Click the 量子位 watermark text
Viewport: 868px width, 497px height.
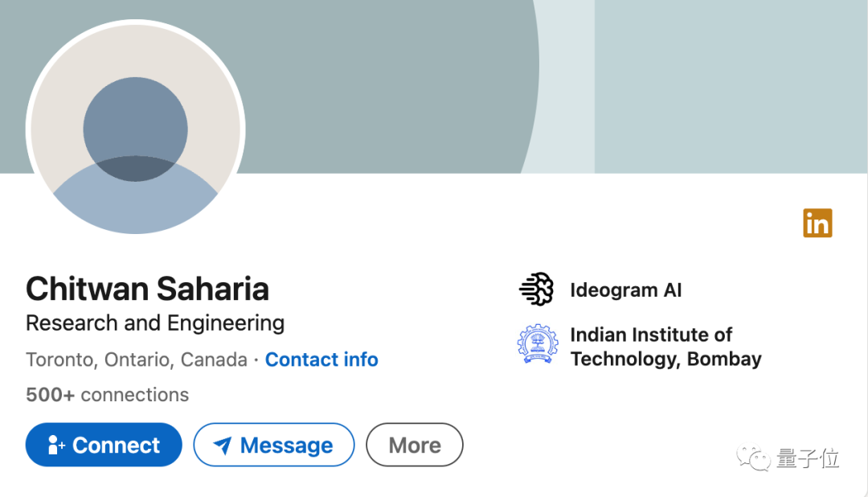click(x=808, y=458)
